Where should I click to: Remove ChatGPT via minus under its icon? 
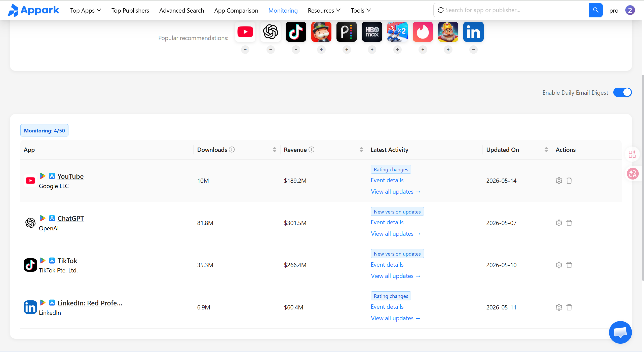[271, 50]
